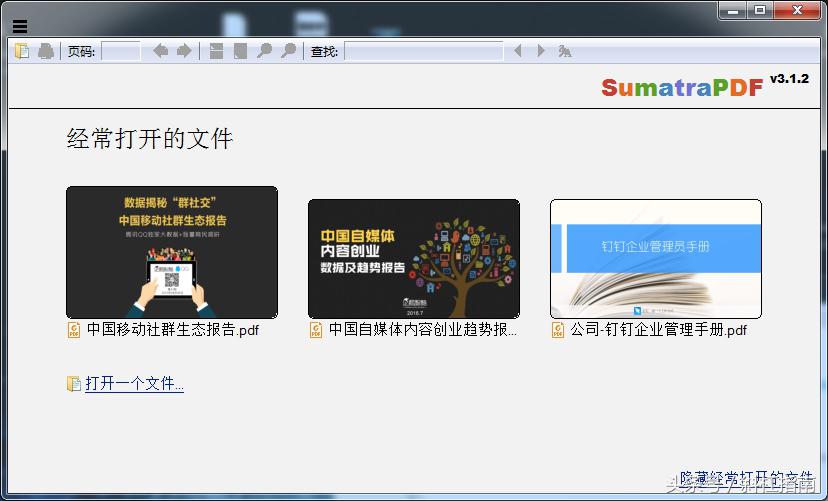Click find next arrow
Screen dimensions: 828x501
pyautogui.click(x=541, y=51)
